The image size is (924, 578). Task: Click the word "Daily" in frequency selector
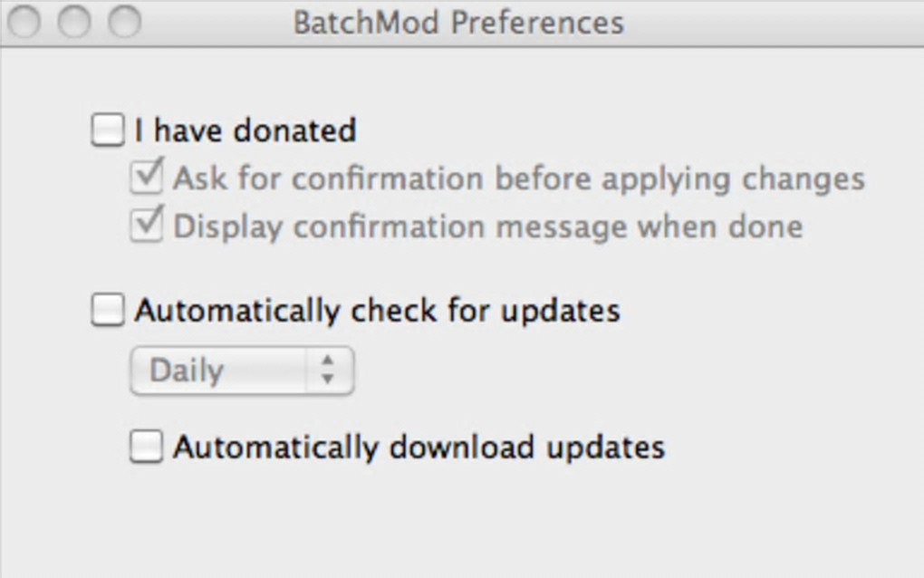click(187, 371)
